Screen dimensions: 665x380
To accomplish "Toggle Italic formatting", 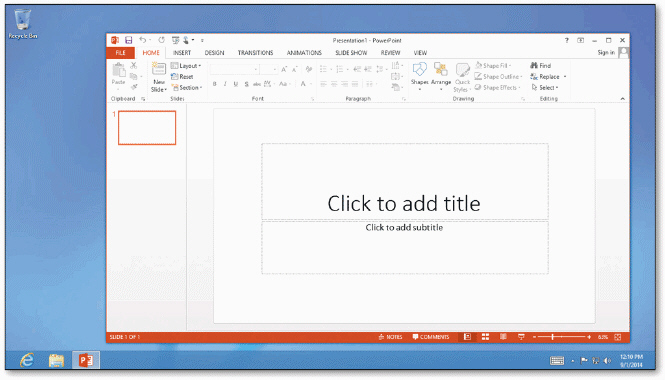I will click(225, 84).
